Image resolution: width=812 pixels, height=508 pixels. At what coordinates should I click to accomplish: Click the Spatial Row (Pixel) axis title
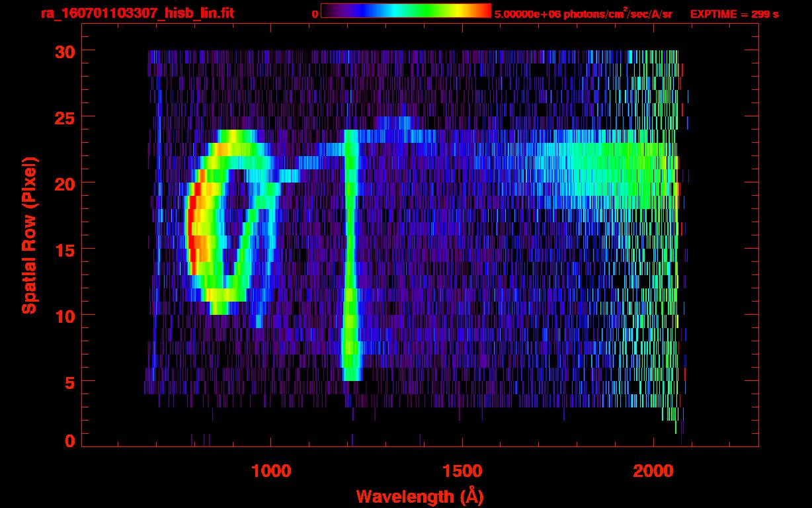pos(29,235)
